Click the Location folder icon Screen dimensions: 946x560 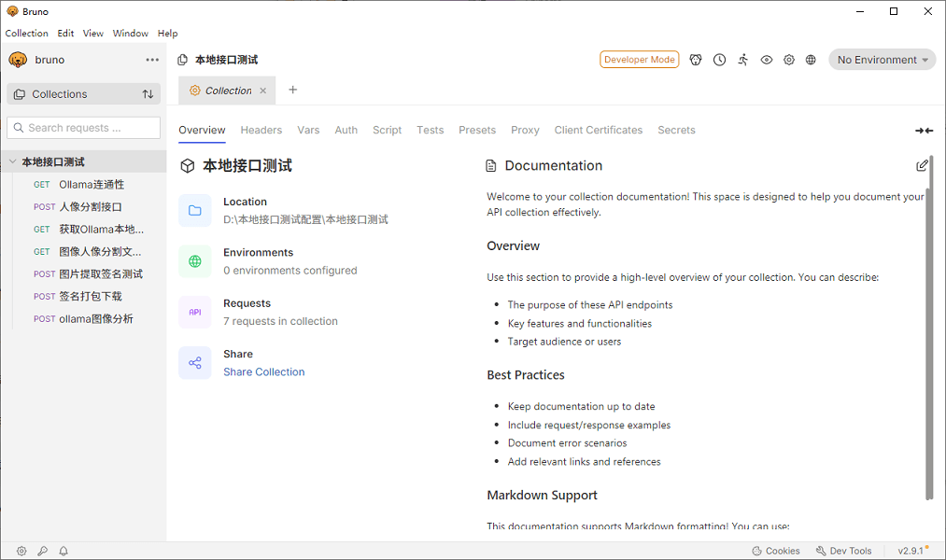(195, 210)
